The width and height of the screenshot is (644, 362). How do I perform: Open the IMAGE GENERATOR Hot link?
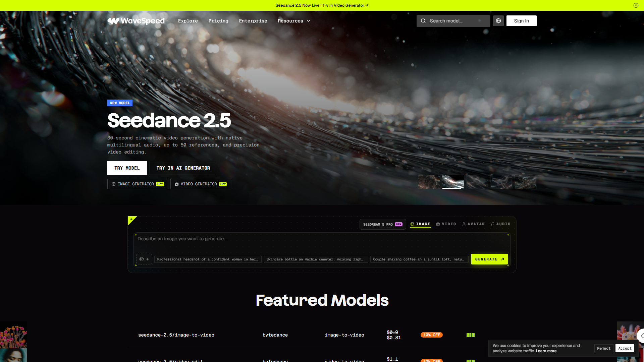[138, 184]
